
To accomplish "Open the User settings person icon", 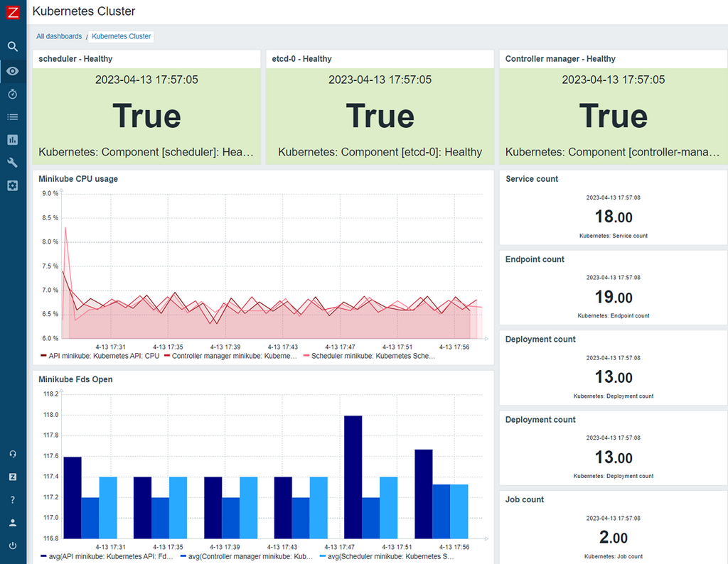I will (13, 523).
